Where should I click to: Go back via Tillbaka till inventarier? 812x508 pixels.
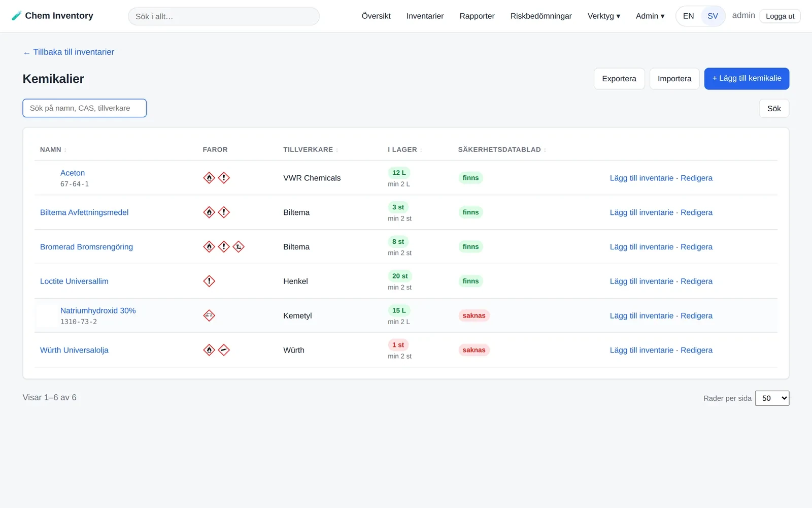69,52
